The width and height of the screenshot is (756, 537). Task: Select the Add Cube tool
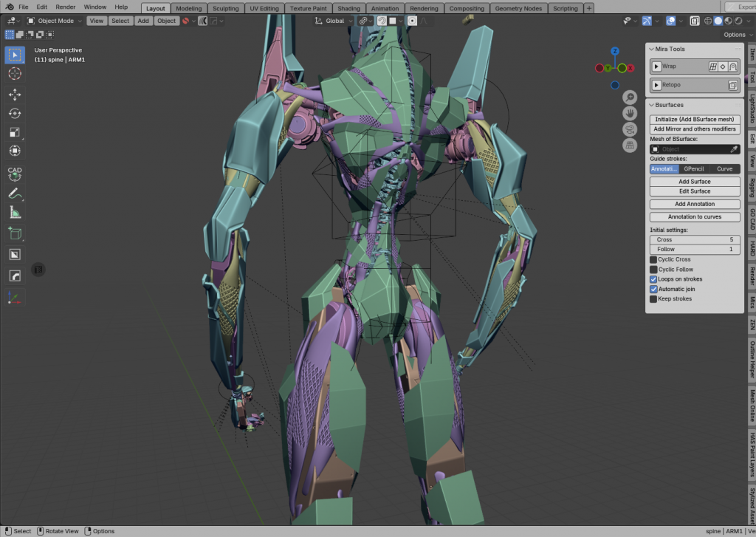(15, 234)
